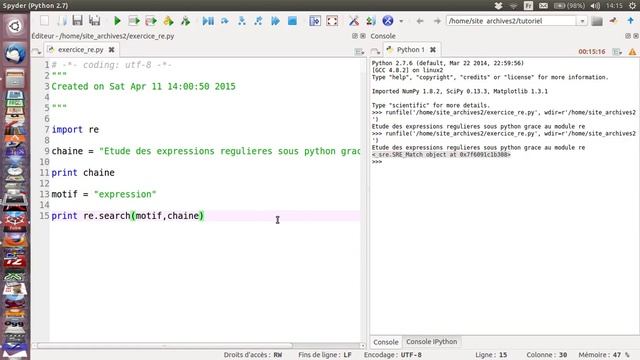640x360 pixels.
Task: Continue execution until next breakpoint
Action: coord(276,21)
